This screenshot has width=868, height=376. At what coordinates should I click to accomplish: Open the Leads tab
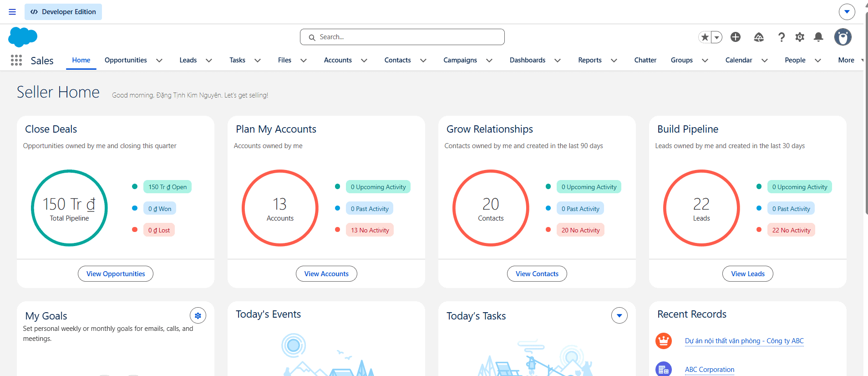pos(188,60)
